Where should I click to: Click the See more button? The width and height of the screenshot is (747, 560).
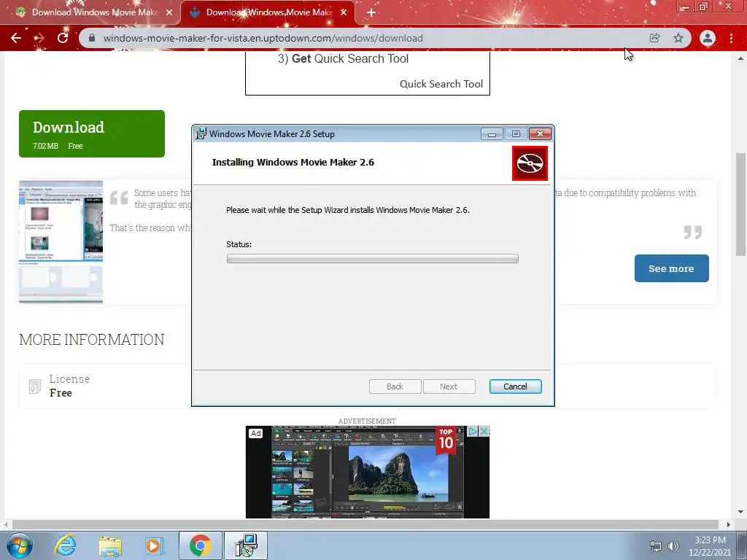[671, 268]
